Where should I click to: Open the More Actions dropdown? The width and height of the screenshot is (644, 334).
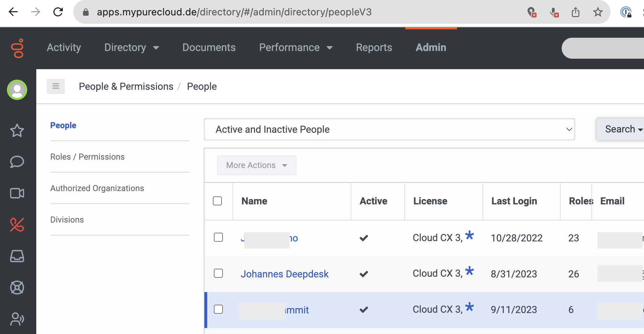256,165
